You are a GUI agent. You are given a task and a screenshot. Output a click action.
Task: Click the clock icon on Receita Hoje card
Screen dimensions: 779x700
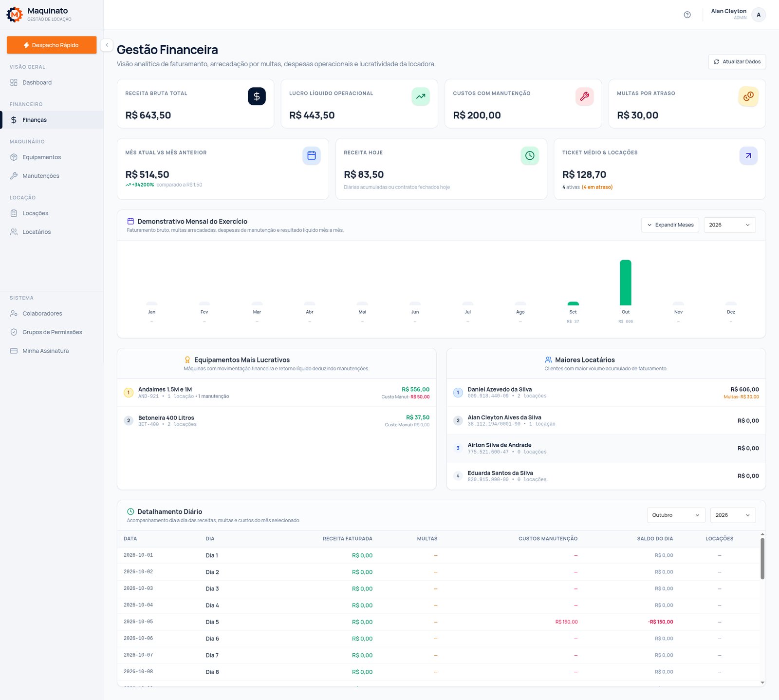click(x=530, y=156)
